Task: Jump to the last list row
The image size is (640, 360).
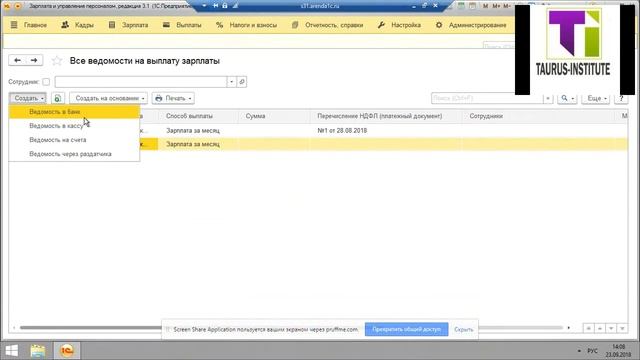Action: pos(622,328)
